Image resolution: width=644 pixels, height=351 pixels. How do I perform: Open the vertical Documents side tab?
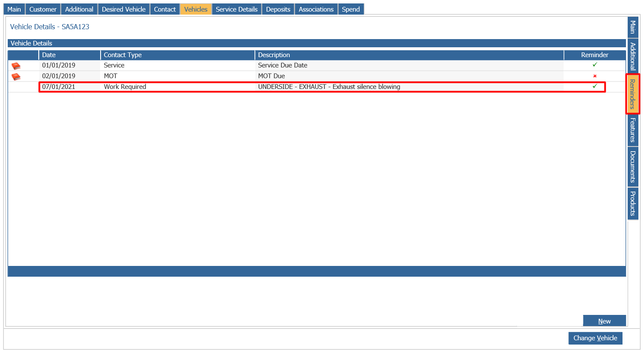[632, 166]
